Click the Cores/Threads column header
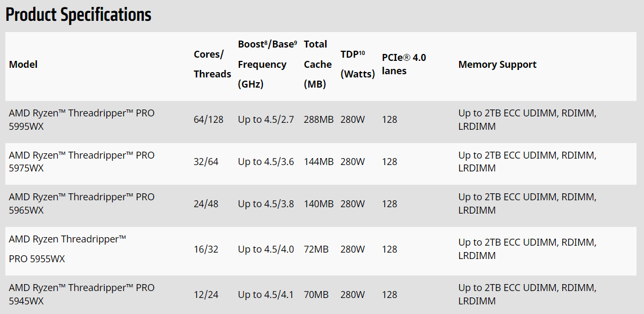The image size is (644, 314). [x=212, y=64]
